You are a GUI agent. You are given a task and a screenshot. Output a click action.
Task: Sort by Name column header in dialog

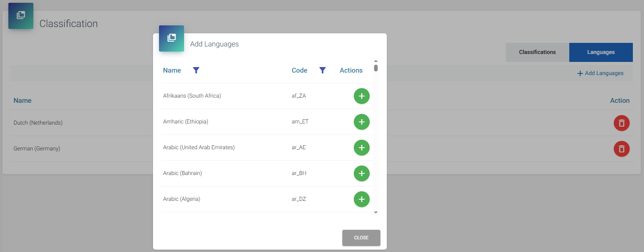click(172, 70)
